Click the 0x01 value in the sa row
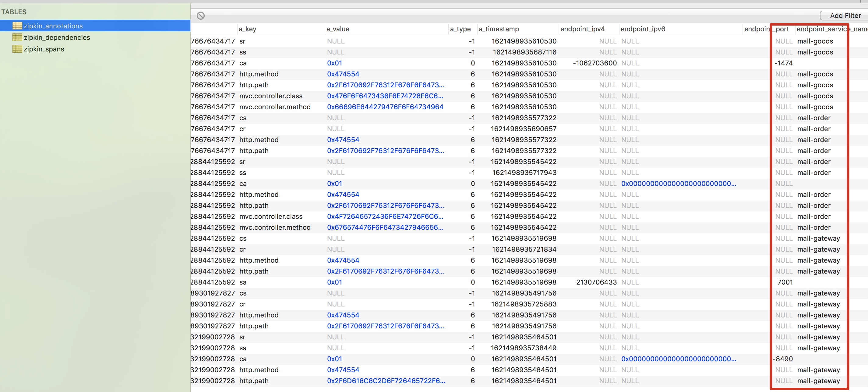Image resolution: width=868 pixels, height=392 pixels. click(335, 282)
